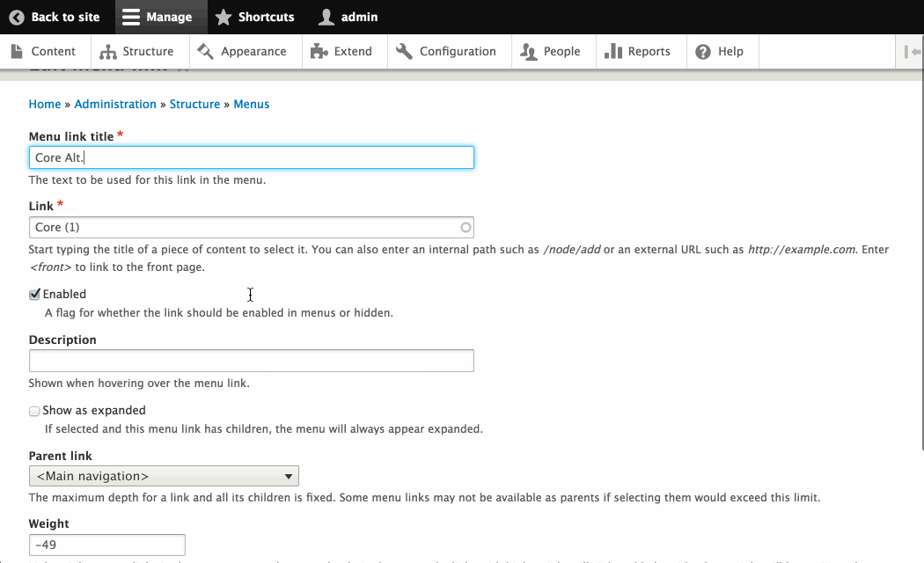Check the Show as expanded checkbox

pos(35,411)
